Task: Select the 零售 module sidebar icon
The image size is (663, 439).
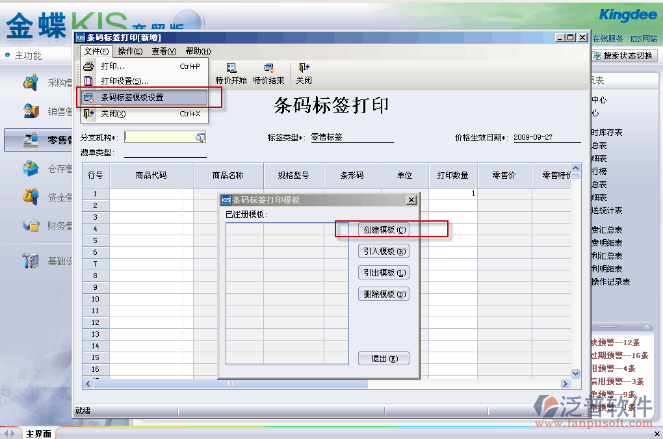Action: (x=31, y=140)
